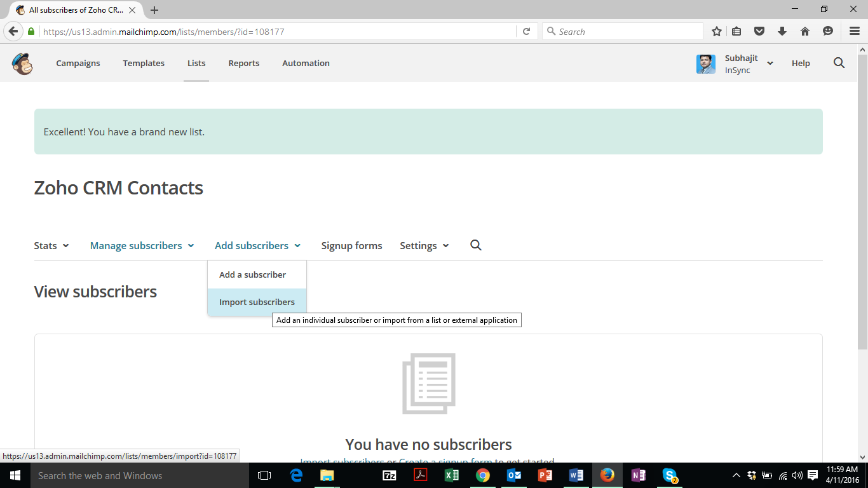Open Excel from the taskbar
Screen dimensions: 868x488
click(452, 475)
